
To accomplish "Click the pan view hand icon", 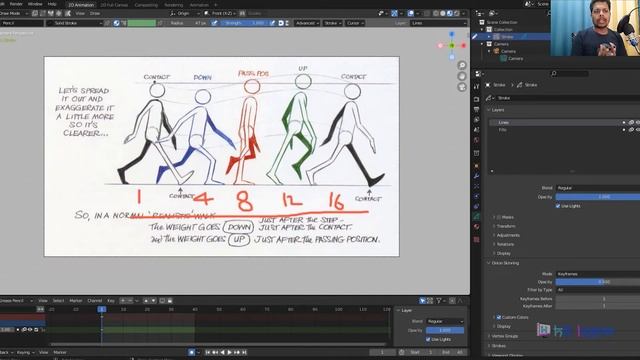I will [462, 76].
